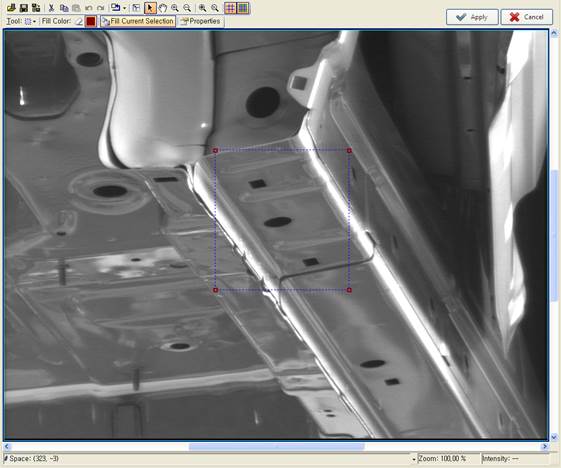Screen dimensions: 561x468
Task: Toggle the first grid overlay button
Action: click(x=230, y=8)
